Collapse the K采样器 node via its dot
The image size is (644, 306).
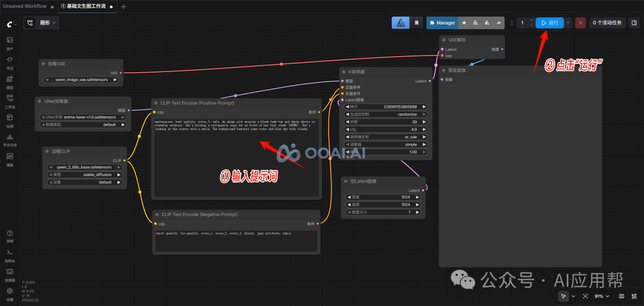(344, 72)
